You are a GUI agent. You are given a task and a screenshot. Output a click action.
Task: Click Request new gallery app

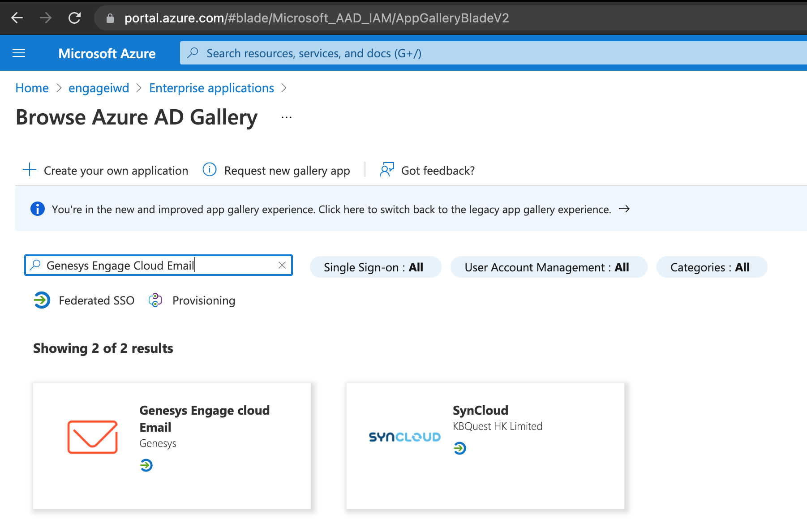pyautogui.click(x=287, y=171)
